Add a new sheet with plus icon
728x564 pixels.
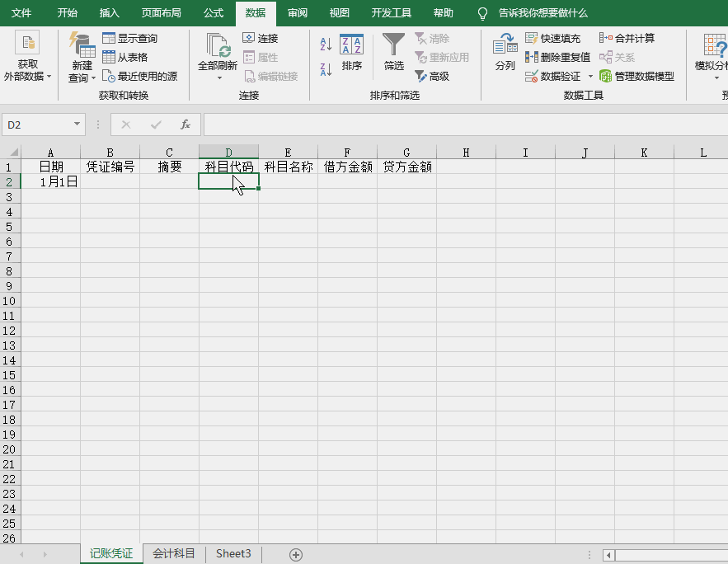coord(296,554)
